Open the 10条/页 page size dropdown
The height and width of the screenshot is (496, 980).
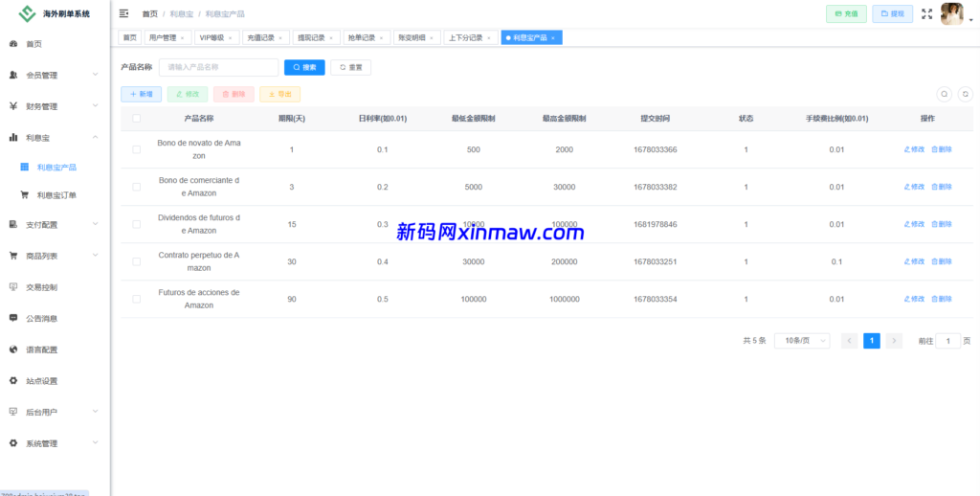click(x=802, y=341)
